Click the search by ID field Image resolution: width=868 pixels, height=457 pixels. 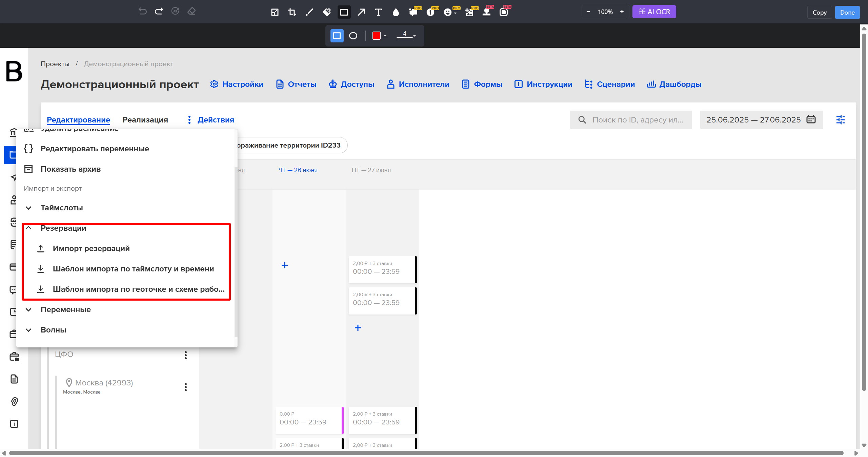point(631,120)
